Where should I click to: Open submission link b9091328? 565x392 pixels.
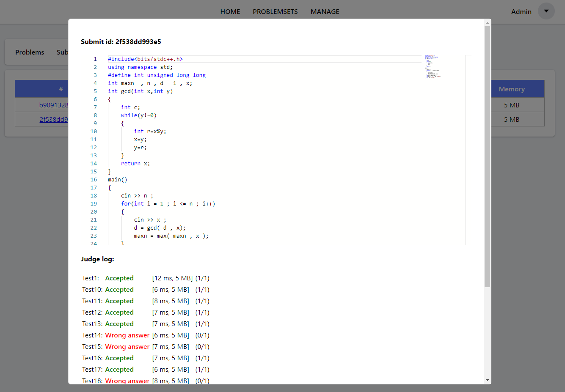tap(54, 105)
